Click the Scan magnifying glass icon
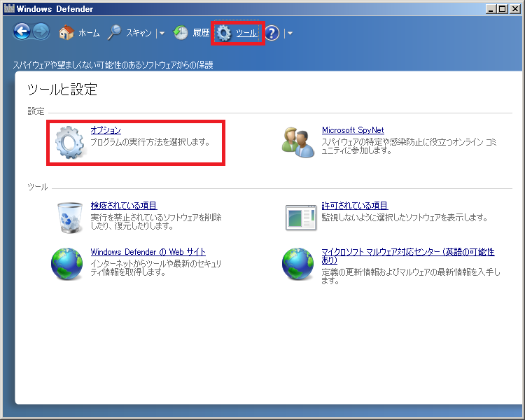Screen dimensions: 525x420 pos(115,32)
